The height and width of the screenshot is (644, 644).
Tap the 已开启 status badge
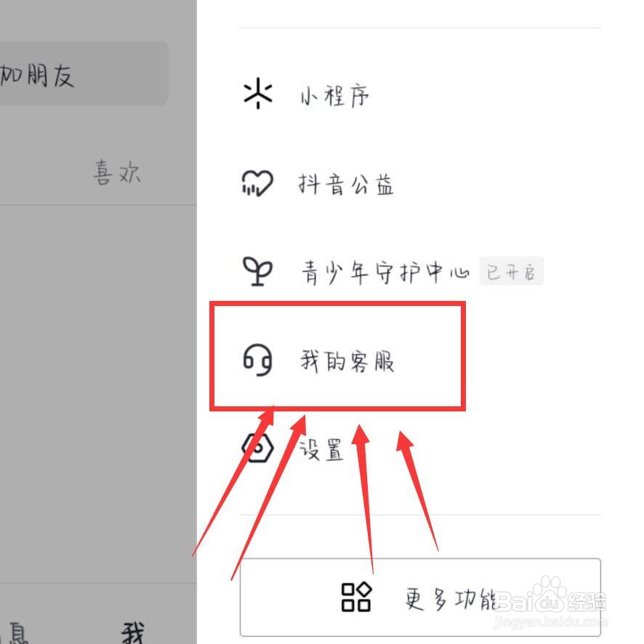pos(511,271)
